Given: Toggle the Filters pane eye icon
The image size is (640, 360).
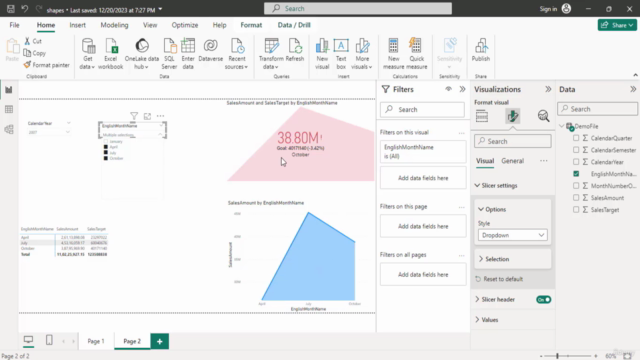Looking at the screenshot, I should pyautogui.click(x=448, y=89).
